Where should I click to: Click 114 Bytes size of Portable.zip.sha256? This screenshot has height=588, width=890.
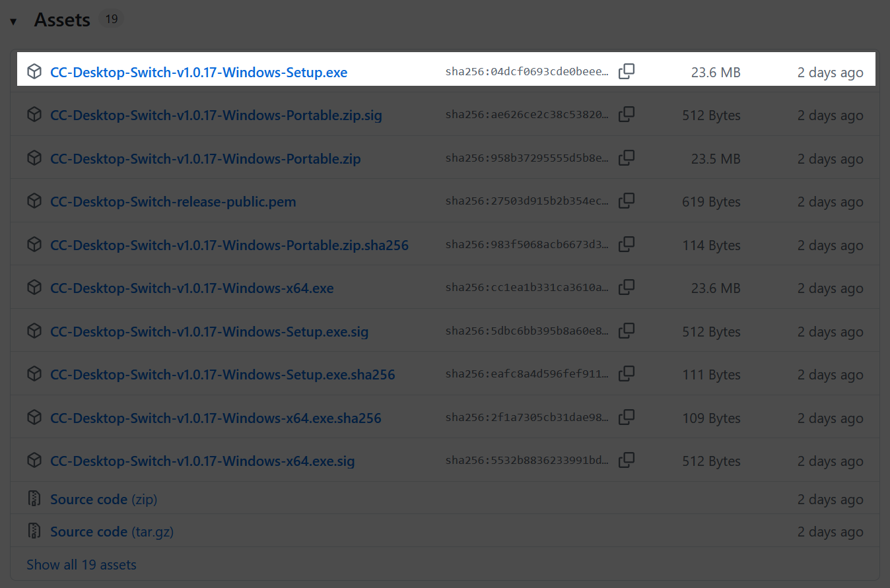(711, 245)
